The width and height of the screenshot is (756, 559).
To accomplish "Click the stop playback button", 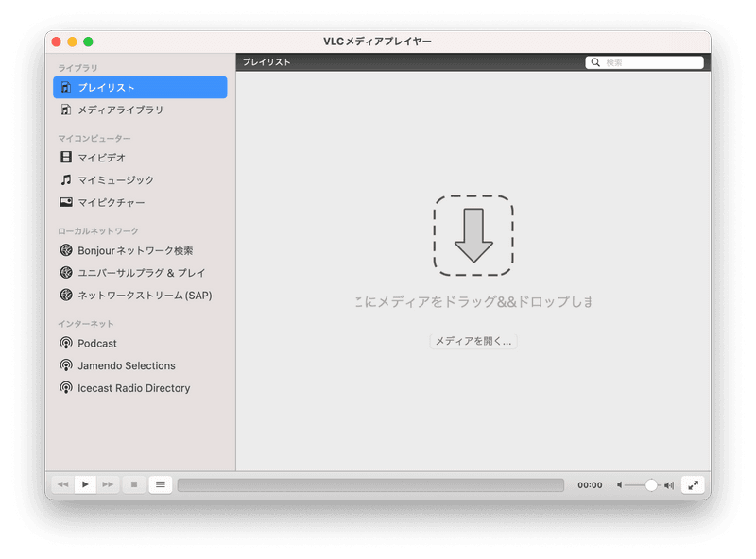I will point(134,484).
